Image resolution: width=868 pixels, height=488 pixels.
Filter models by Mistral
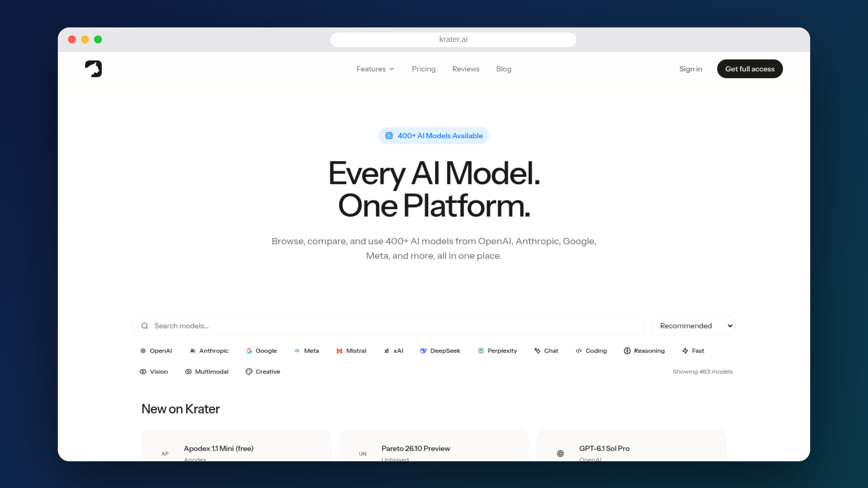[351, 351]
